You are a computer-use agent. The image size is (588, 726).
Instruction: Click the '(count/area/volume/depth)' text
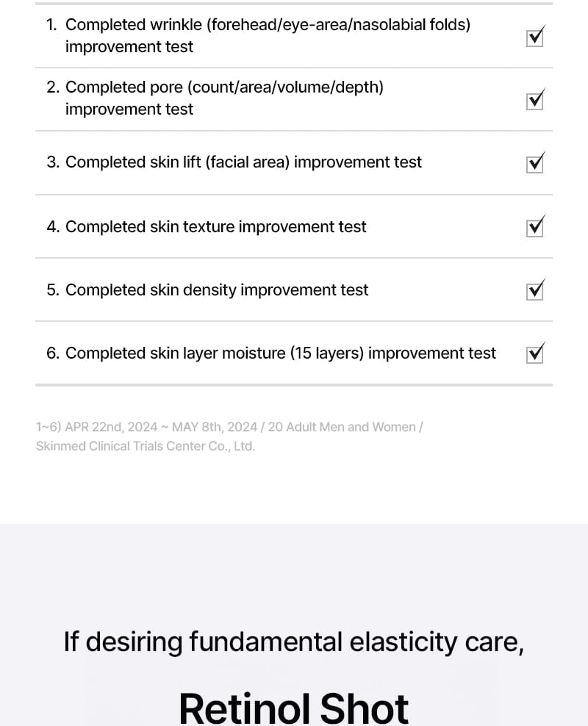[285, 87]
